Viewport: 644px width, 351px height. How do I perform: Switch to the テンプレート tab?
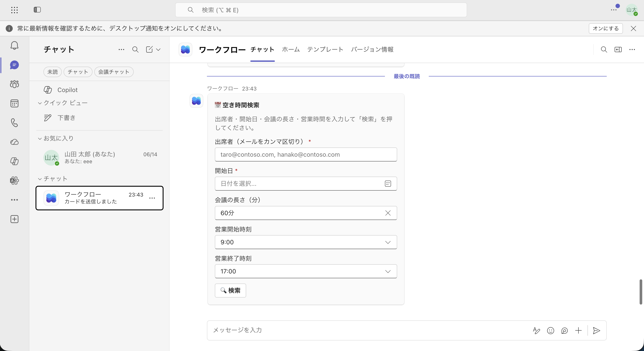[x=325, y=50]
